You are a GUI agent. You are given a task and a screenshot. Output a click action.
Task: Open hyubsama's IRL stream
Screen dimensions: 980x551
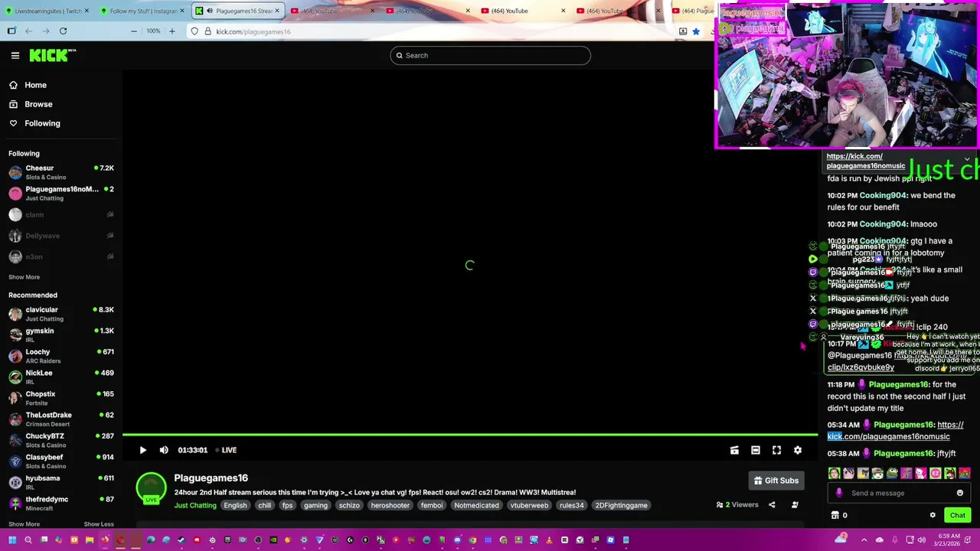coord(61,482)
